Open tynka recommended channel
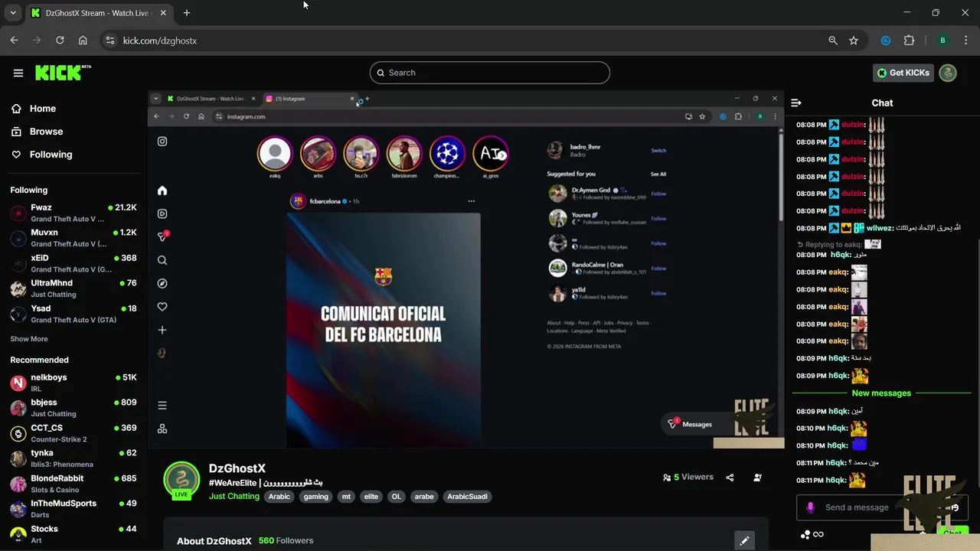The image size is (980, 551). (74, 458)
